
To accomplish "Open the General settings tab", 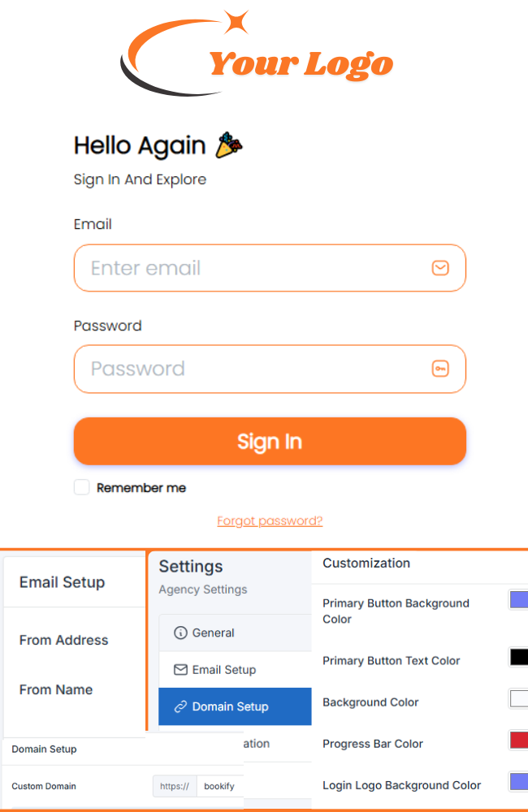I will click(236, 633).
